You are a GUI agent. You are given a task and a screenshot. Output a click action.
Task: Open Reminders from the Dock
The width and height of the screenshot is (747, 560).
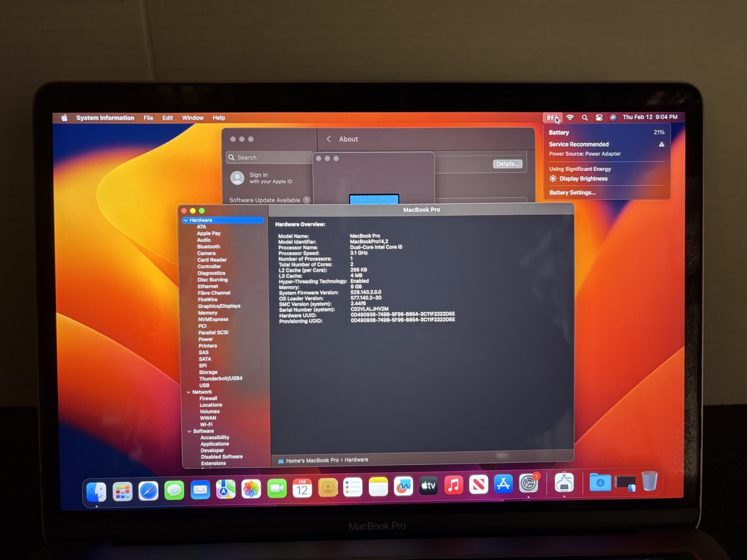(353, 487)
